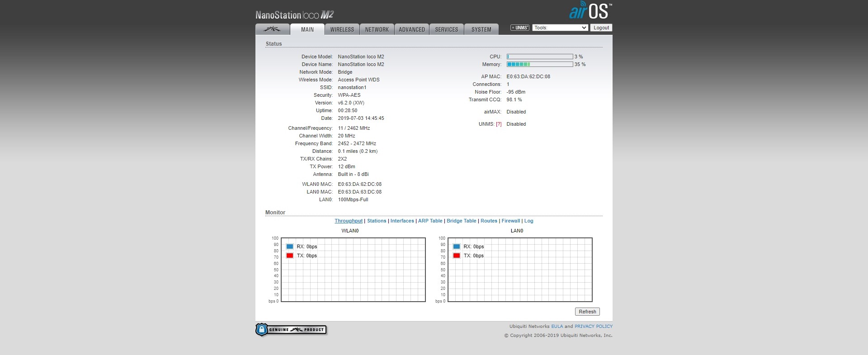Click the UNMS help [?] link

(499, 124)
